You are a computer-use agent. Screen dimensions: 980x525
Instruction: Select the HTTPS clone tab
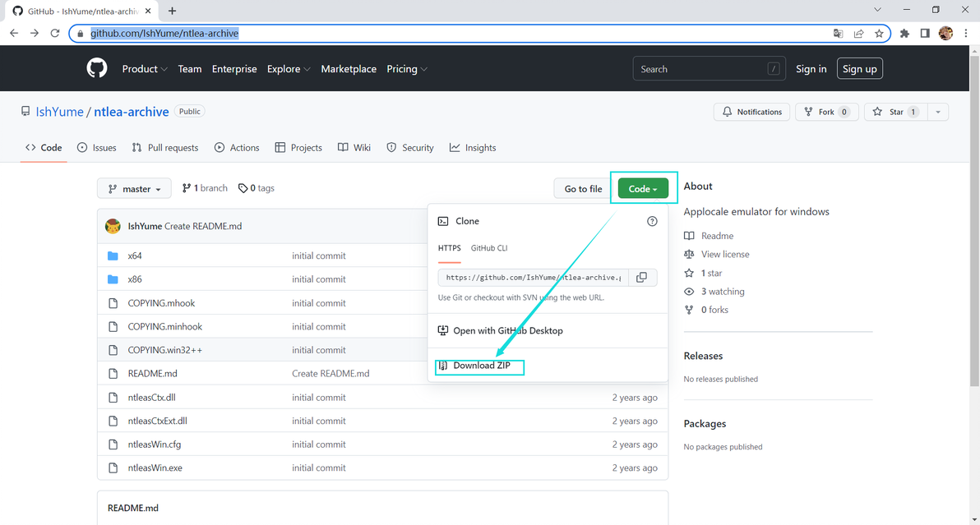click(x=450, y=248)
